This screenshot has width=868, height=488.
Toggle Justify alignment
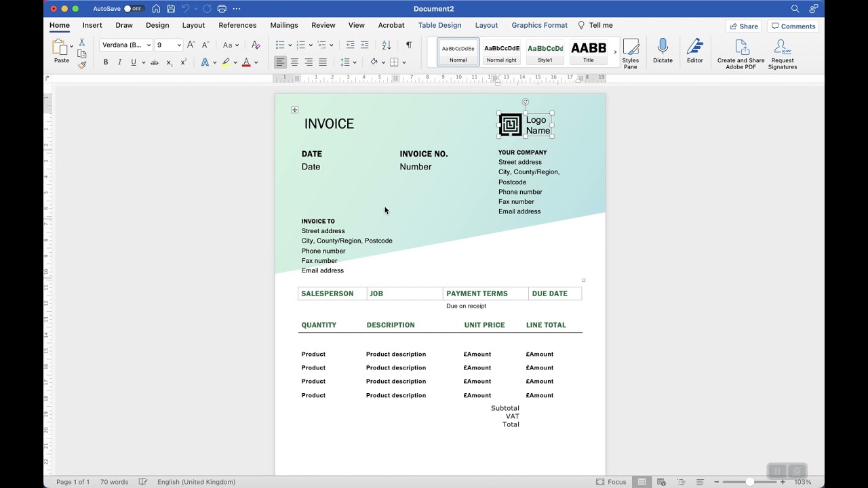(323, 62)
